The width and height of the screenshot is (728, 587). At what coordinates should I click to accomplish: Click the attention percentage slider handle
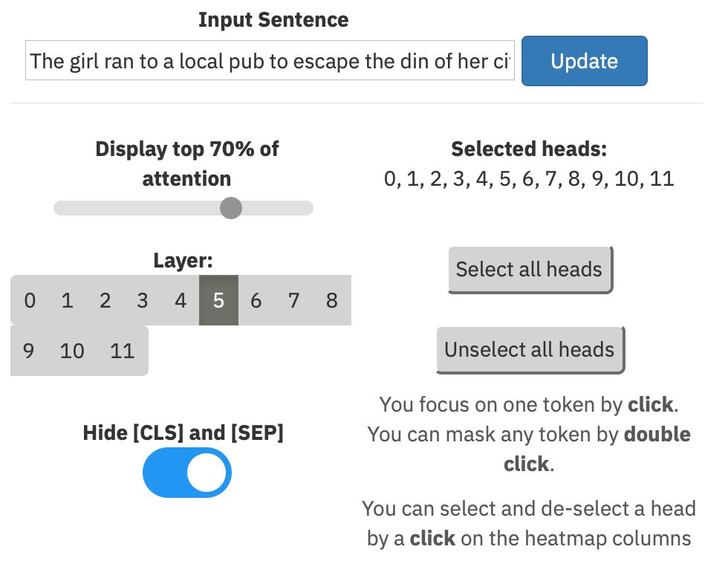(231, 207)
